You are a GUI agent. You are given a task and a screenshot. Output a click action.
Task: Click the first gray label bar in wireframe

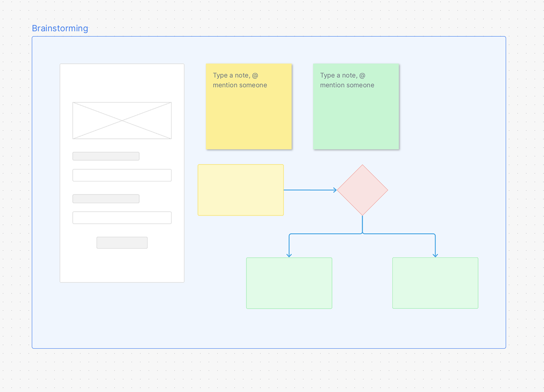coord(106,156)
